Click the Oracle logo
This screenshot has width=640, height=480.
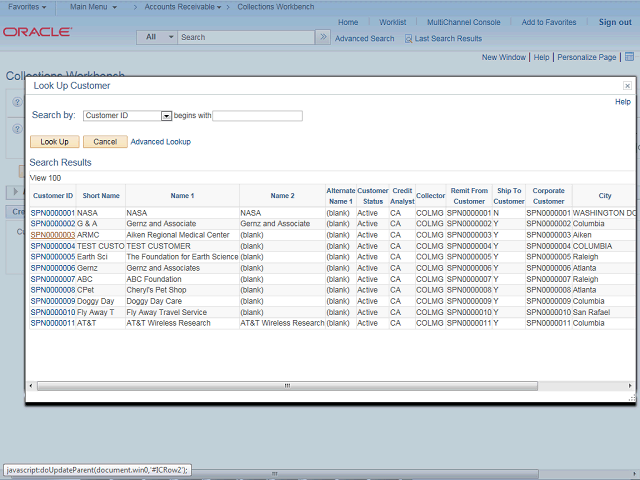point(37,32)
